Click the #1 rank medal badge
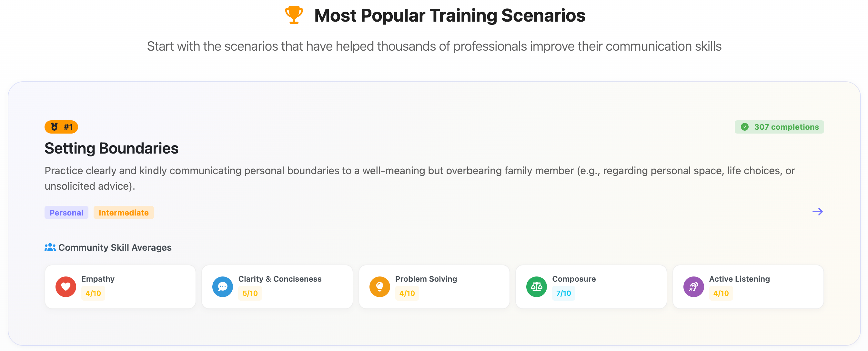 tap(61, 127)
